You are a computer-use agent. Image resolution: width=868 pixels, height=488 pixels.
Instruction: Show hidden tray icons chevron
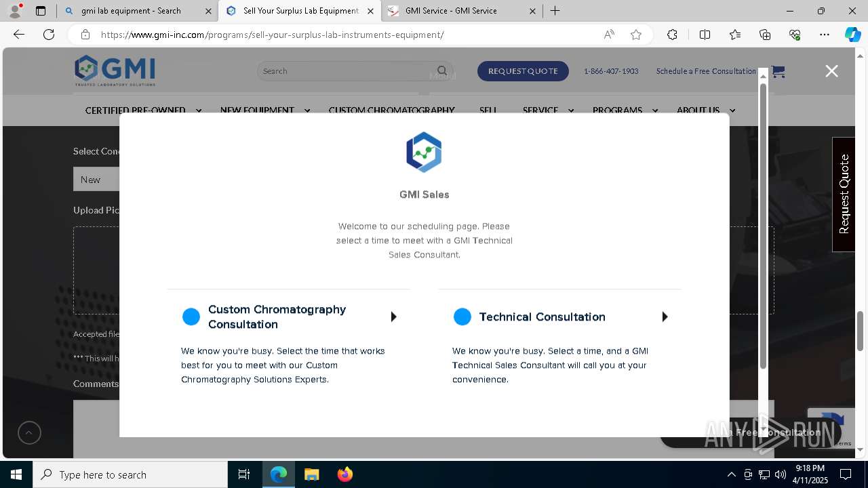coord(731,474)
